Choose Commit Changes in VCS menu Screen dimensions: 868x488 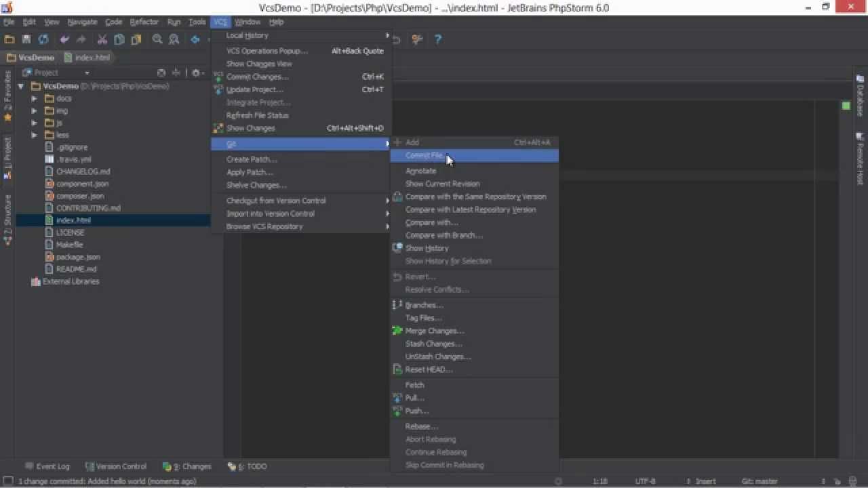click(x=301, y=77)
